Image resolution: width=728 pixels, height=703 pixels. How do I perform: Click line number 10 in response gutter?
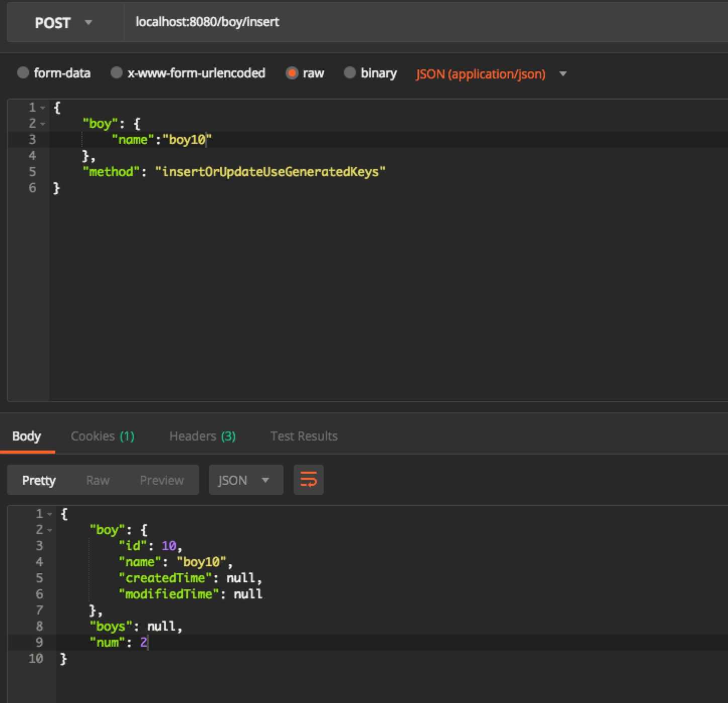(36, 658)
